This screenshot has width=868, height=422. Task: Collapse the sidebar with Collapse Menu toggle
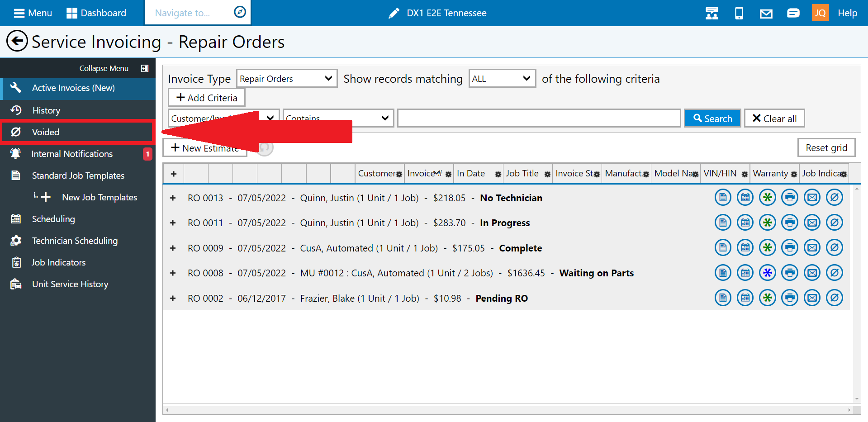[x=145, y=68]
